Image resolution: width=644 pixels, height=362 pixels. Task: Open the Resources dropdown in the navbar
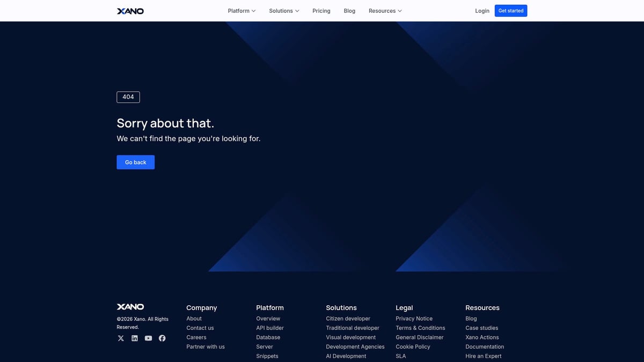coord(385,10)
